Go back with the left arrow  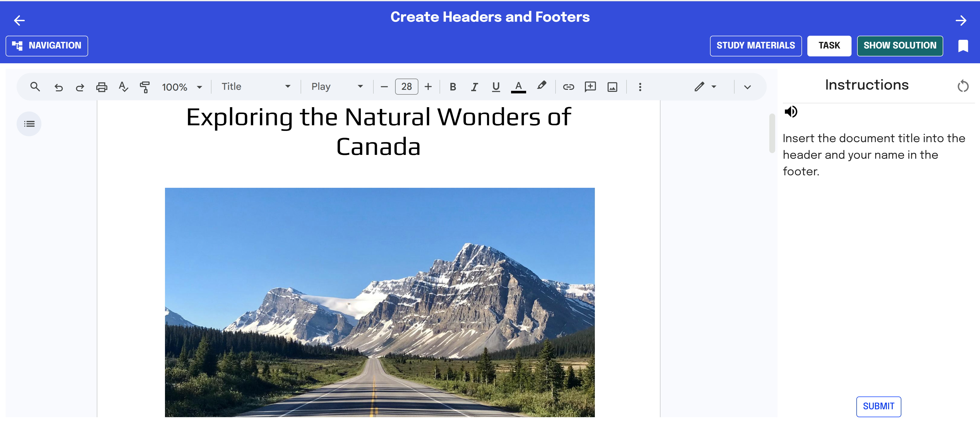[19, 20]
